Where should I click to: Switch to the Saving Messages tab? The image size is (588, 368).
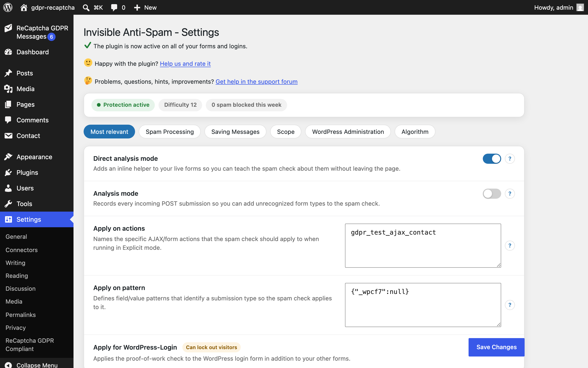tap(235, 132)
